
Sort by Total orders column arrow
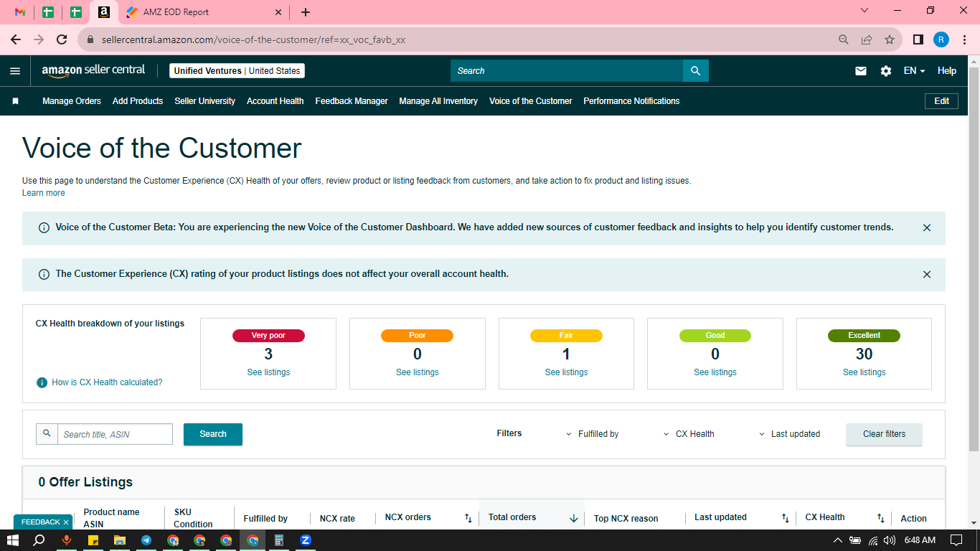click(x=574, y=518)
